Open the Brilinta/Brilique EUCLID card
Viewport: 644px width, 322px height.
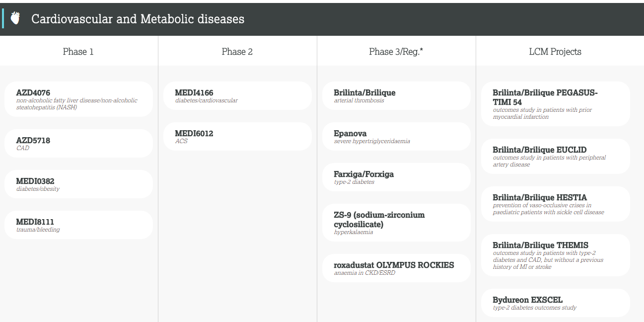point(555,156)
